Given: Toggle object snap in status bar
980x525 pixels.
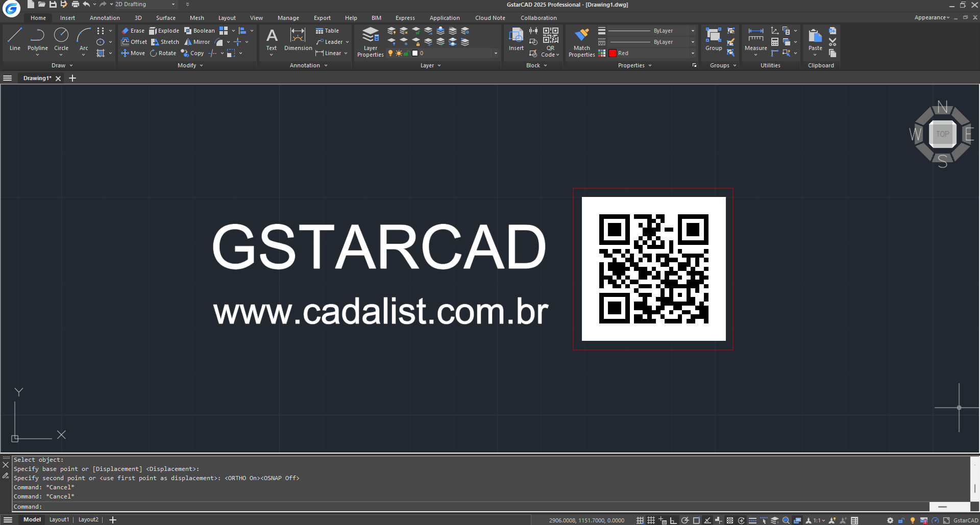Looking at the screenshot, I should pos(696,520).
